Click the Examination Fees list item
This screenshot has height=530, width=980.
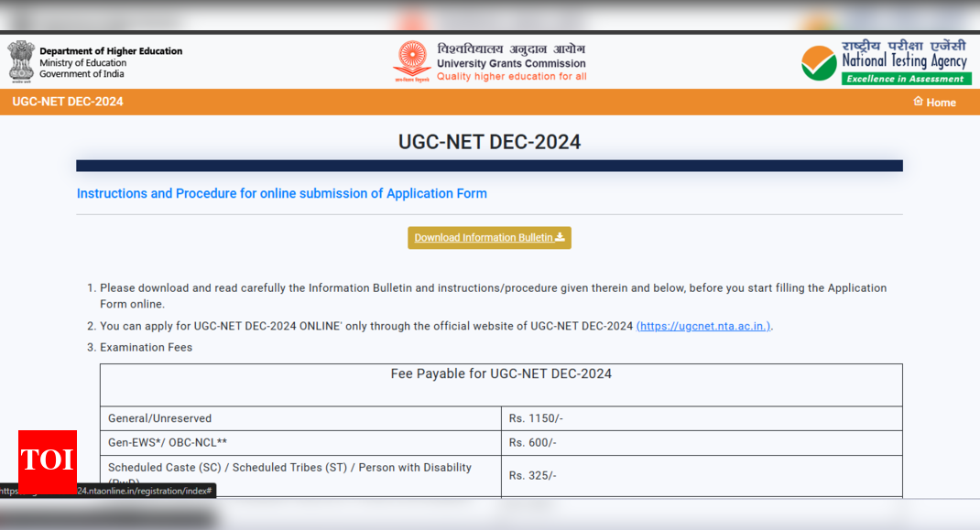147,348
